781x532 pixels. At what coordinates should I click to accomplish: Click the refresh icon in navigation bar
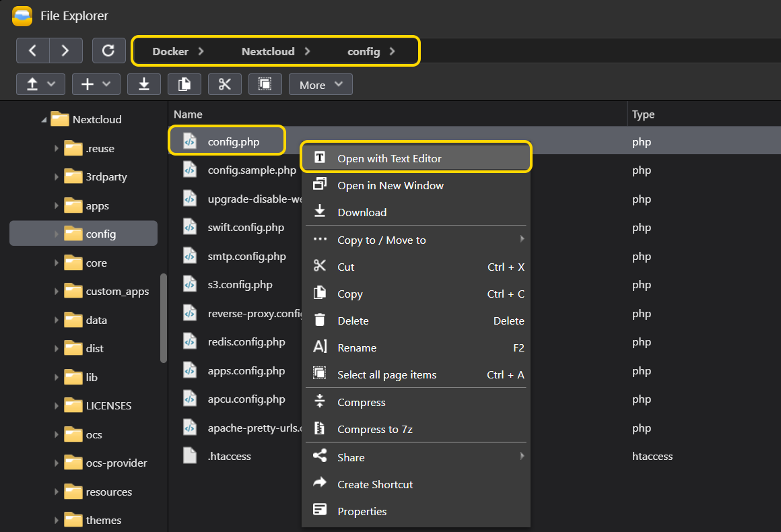pyautogui.click(x=108, y=51)
